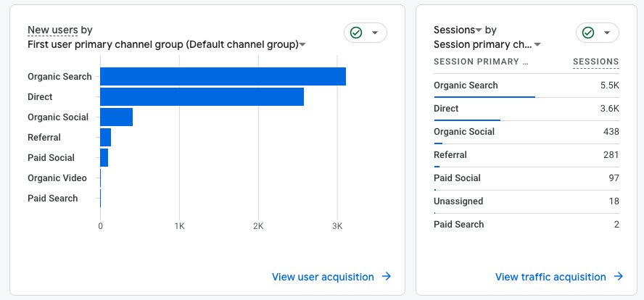Open the caret next to Sessions card checkmark
Viewport: 644px width, 300px height.
pos(607,33)
